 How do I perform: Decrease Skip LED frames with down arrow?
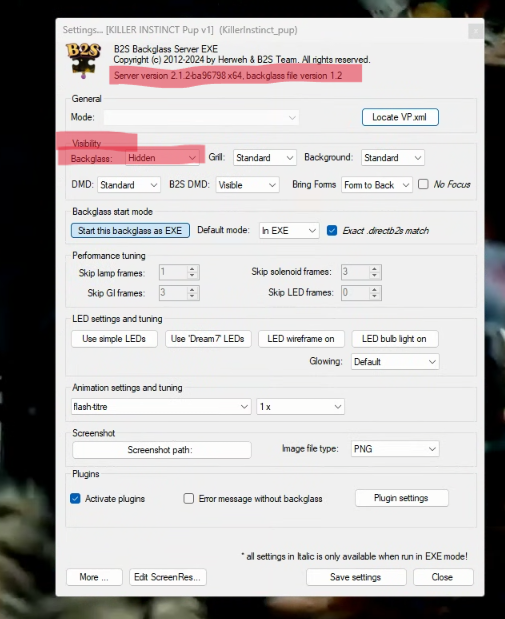click(x=374, y=296)
